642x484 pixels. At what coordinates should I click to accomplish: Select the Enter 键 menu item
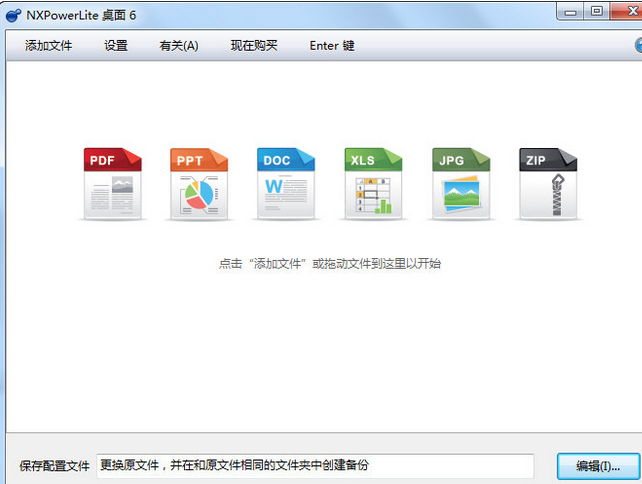point(332,45)
